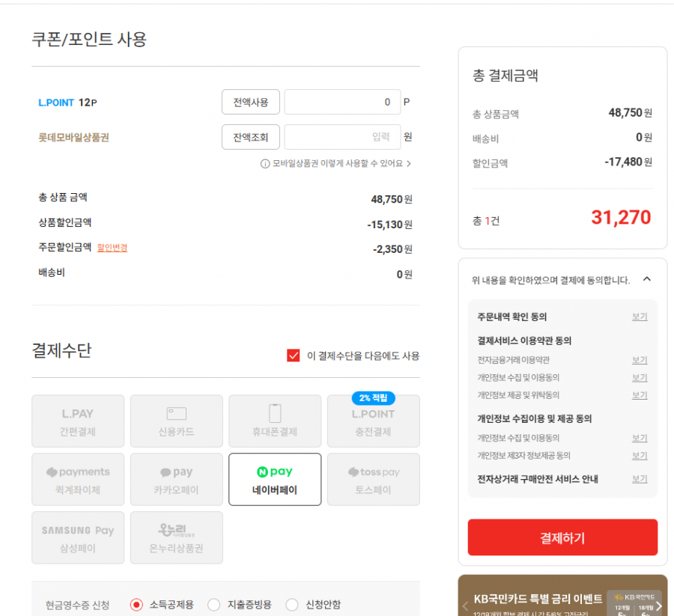Pick 카카오페이 as payment method
674x616 pixels.
pyautogui.click(x=177, y=480)
